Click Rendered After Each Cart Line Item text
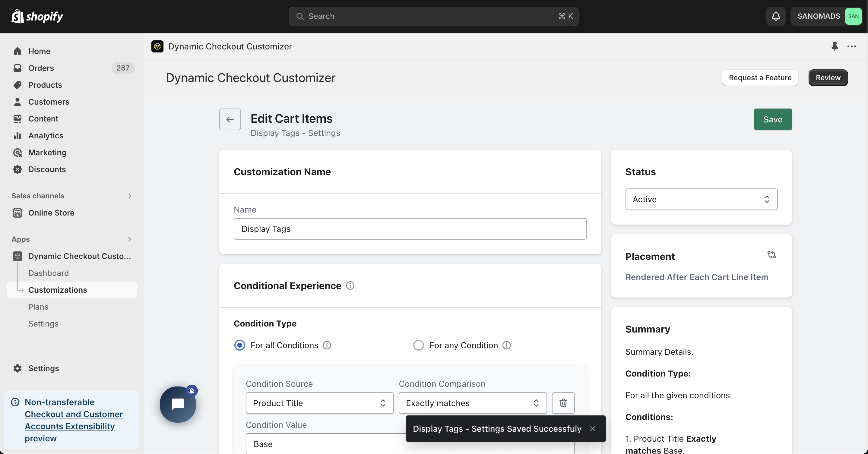The height and width of the screenshot is (454, 868). (696, 277)
